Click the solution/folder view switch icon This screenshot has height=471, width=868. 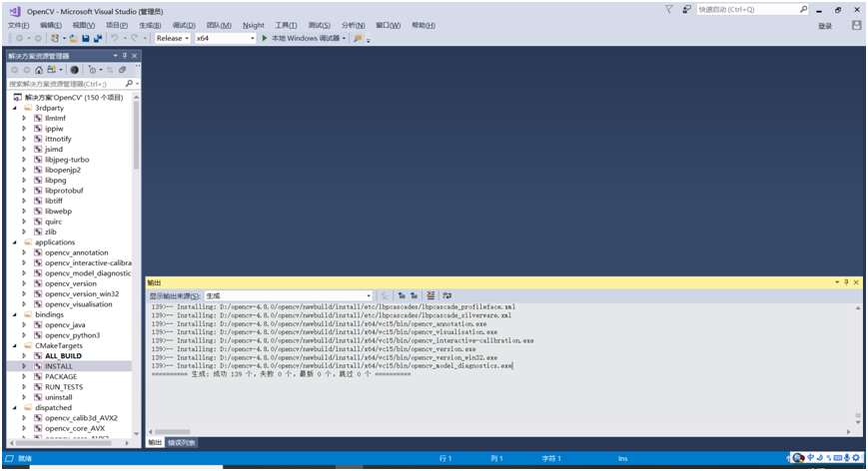[52, 70]
